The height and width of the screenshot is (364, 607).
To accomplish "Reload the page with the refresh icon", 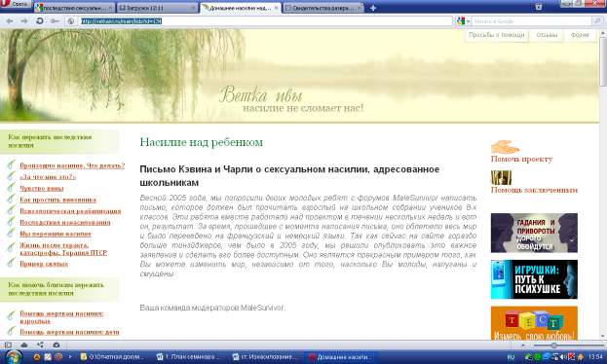I will [40, 20].
